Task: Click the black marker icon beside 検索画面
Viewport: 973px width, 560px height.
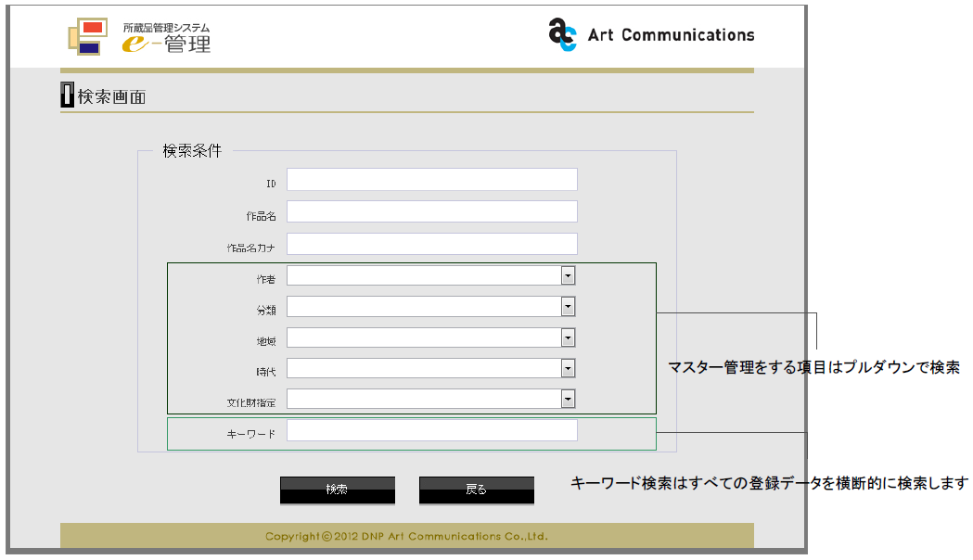Action: 67,95
